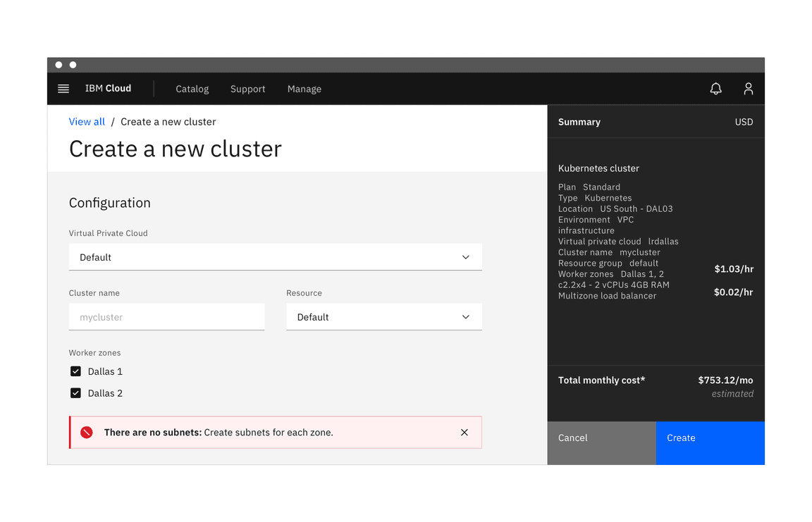The height and width of the screenshot is (522, 812).
Task: Open the notifications bell
Action: click(x=715, y=89)
